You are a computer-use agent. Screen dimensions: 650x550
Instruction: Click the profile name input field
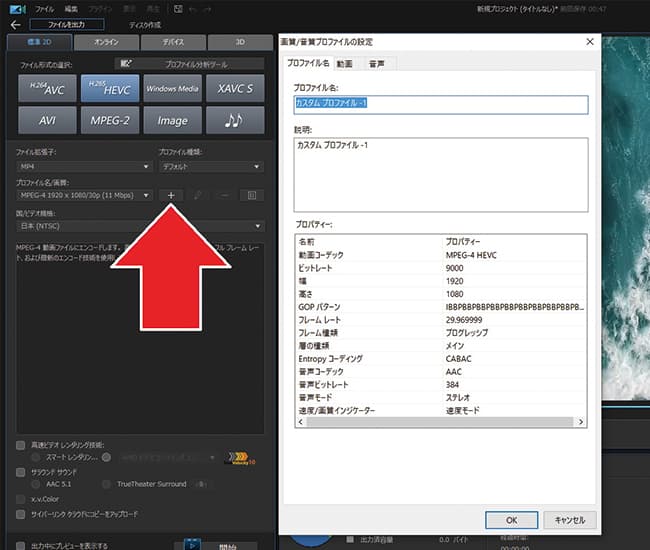point(441,104)
